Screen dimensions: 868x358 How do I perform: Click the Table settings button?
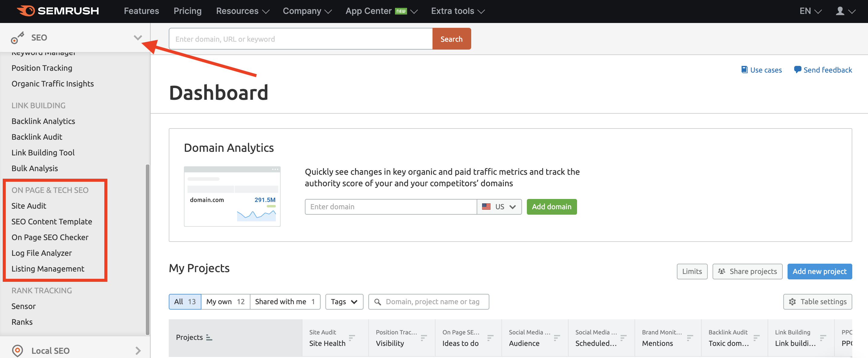pos(817,302)
